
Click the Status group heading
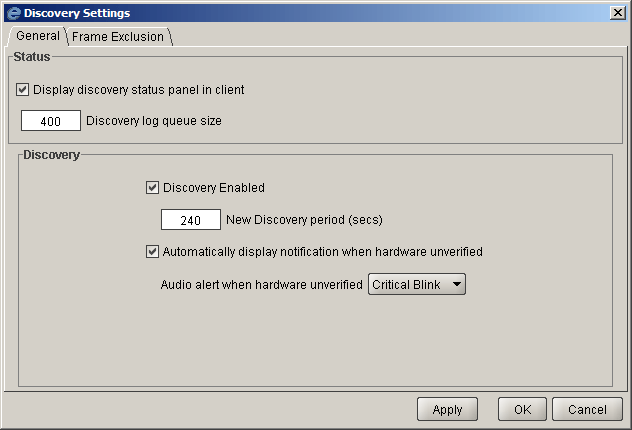tap(32, 57)
